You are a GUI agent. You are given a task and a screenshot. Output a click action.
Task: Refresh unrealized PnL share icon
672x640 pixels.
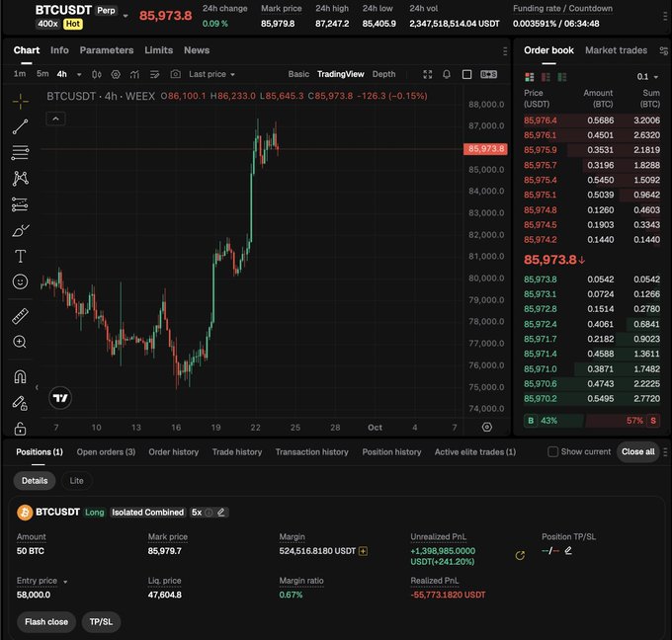tap(520, 556)
